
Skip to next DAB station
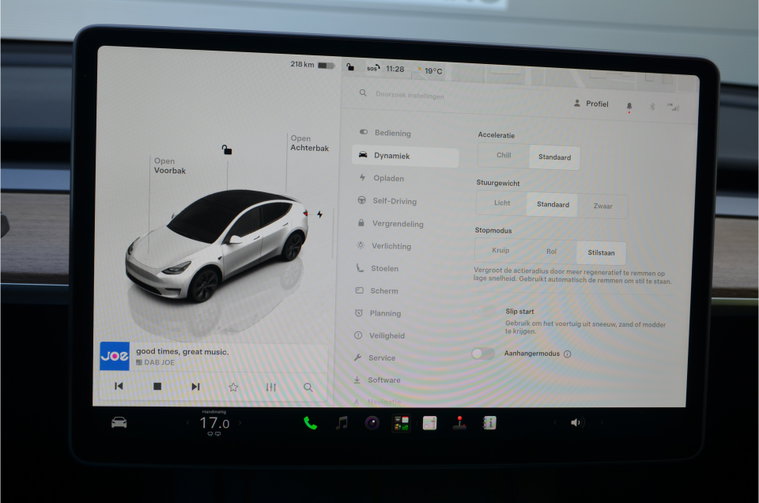195,386
